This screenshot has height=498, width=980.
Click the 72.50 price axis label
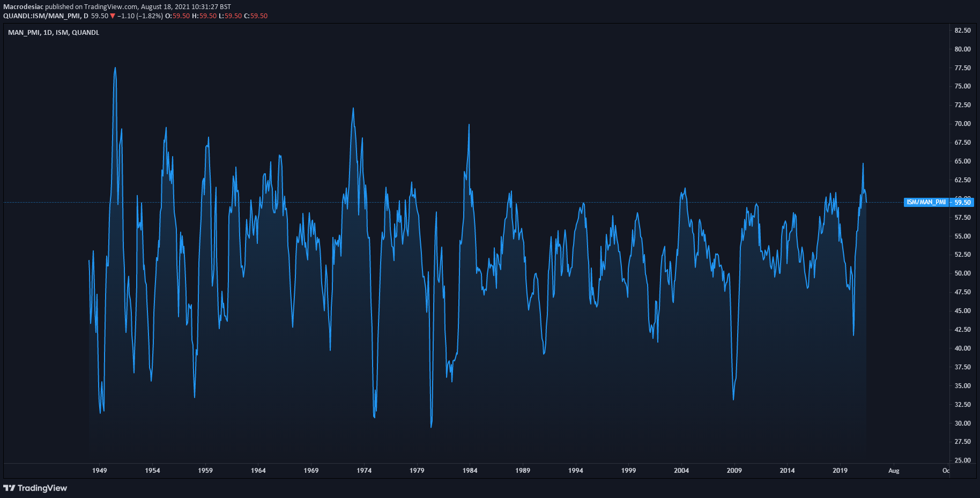tap(962, 105)
